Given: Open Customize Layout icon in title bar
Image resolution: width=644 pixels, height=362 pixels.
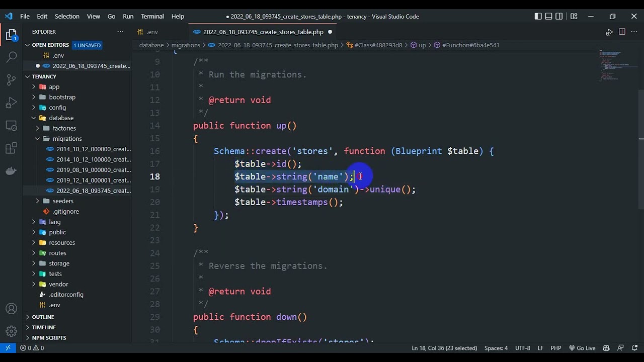Looking at the screenshot, I should click(574, 16).
